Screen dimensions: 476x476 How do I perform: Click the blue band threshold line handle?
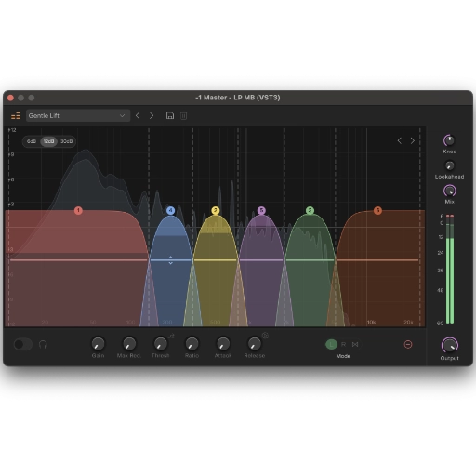tap(170, 260)
